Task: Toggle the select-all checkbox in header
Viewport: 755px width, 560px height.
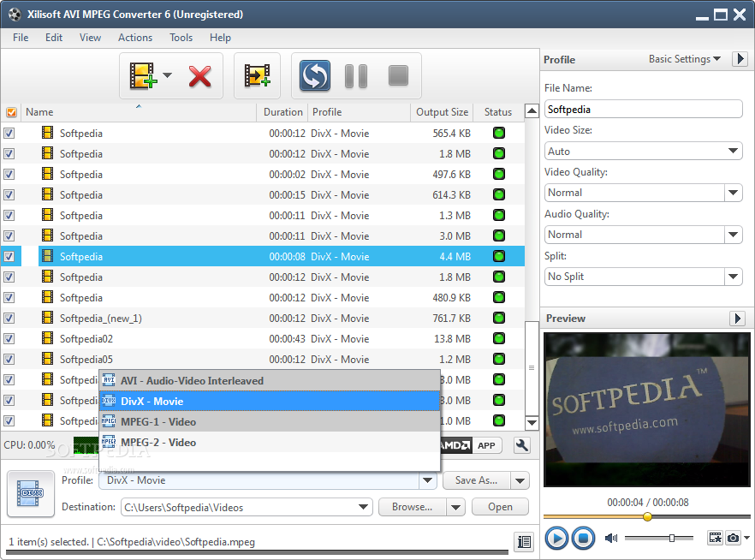Action: tap(11, 112)
